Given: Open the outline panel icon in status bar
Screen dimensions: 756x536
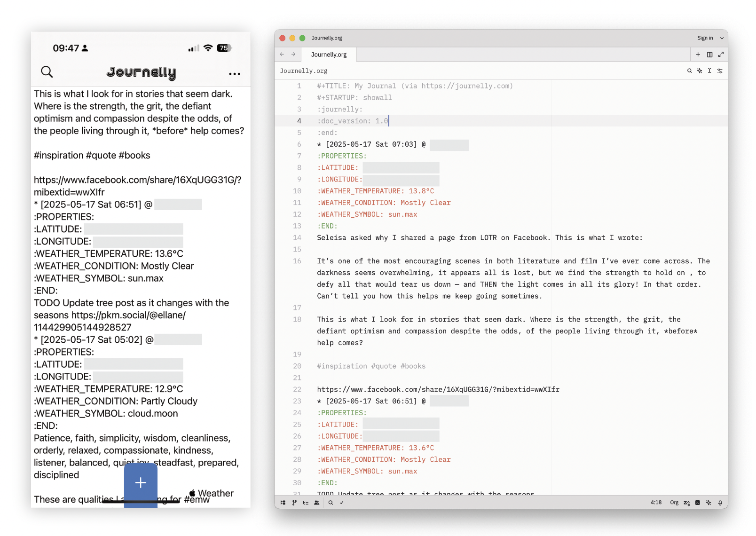Looking at the screenshot, I should pos(306,503).
